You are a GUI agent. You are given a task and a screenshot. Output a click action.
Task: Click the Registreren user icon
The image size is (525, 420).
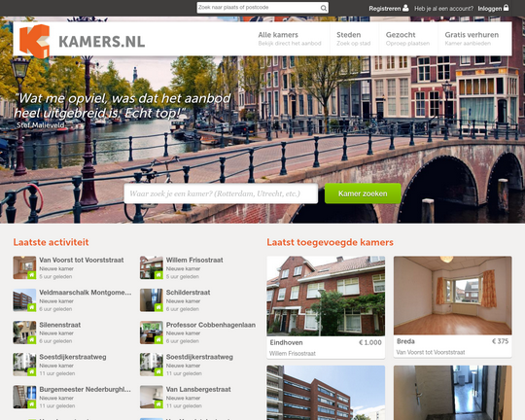pos(405,8)
